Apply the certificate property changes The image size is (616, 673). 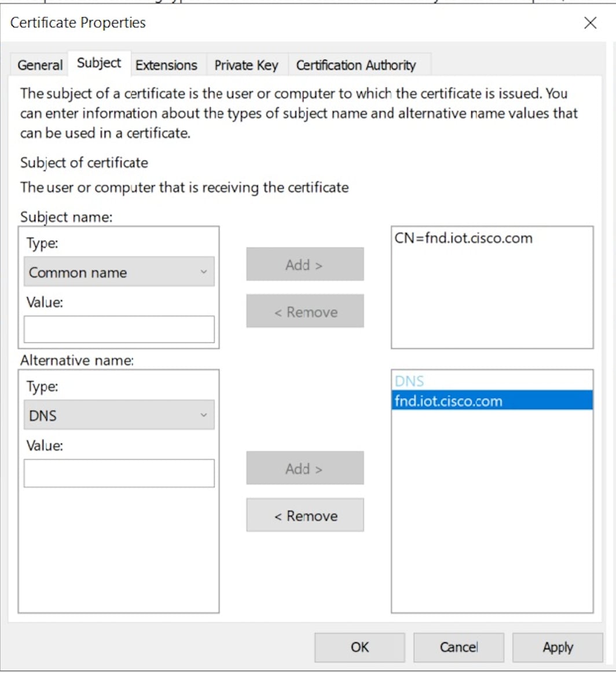(558, 648)
